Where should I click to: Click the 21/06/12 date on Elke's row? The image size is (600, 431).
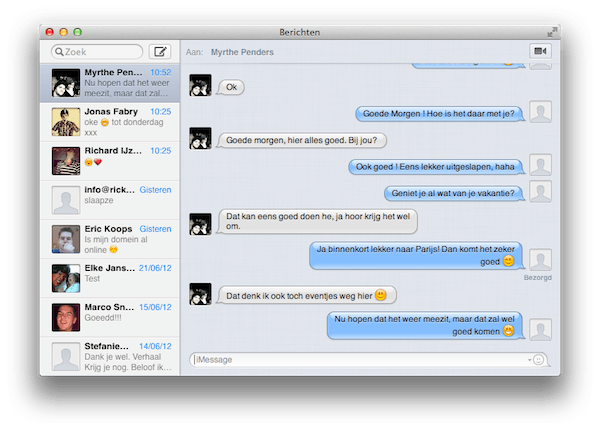click(x=155, y=268)
